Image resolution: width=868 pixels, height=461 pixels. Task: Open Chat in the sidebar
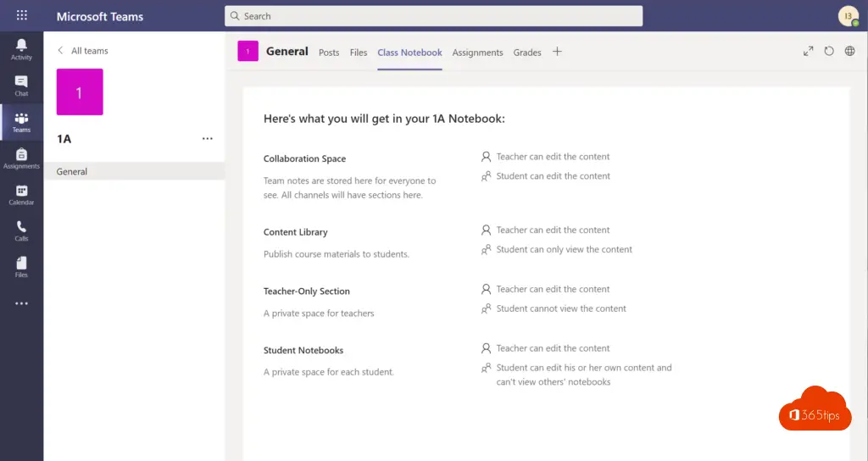coord(21,86)
